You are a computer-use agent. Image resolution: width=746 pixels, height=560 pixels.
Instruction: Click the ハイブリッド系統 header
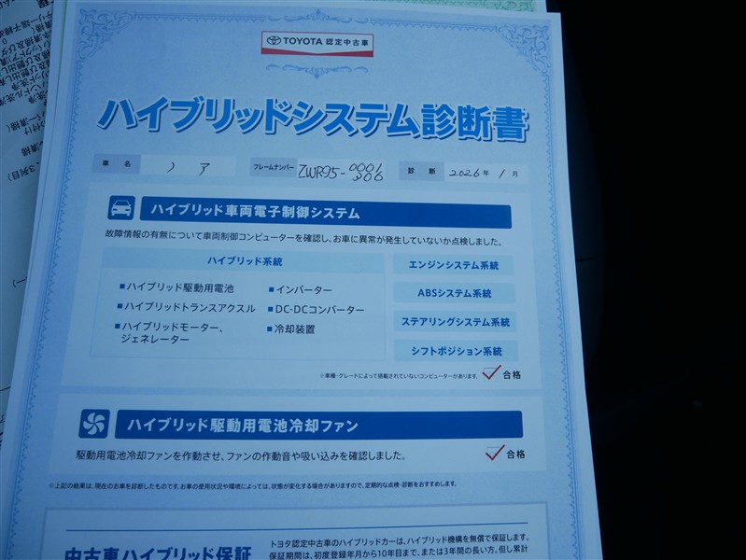245,262
